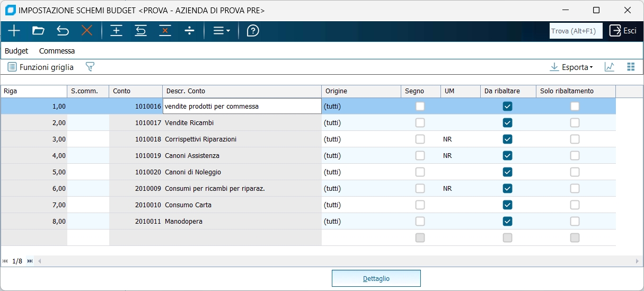Open the Help question mark icon

tap(253, 31)
